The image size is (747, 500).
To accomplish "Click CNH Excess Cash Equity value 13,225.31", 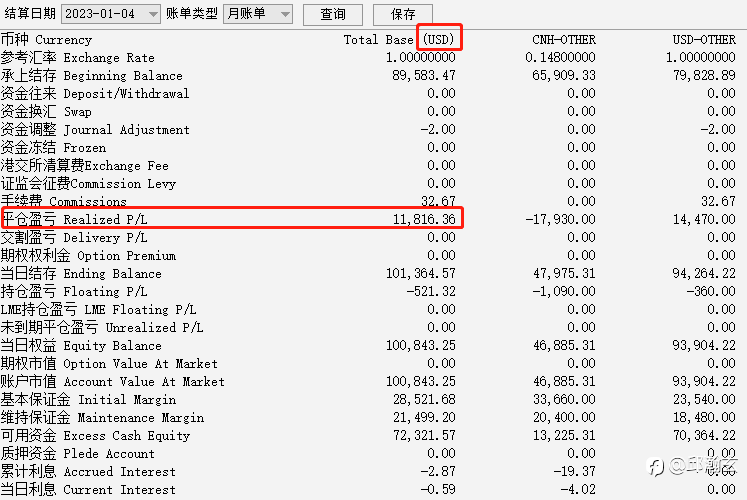I will [564, 435].
